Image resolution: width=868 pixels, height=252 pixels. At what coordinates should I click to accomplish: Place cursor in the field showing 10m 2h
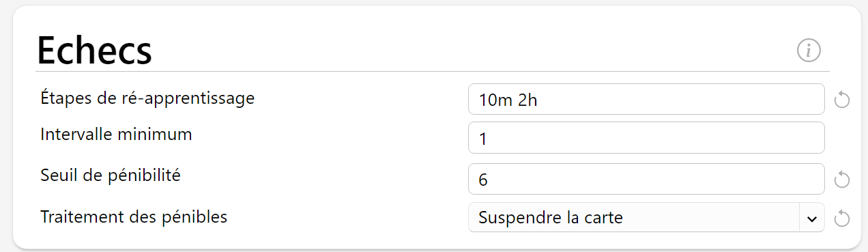(x=646, y=100)
